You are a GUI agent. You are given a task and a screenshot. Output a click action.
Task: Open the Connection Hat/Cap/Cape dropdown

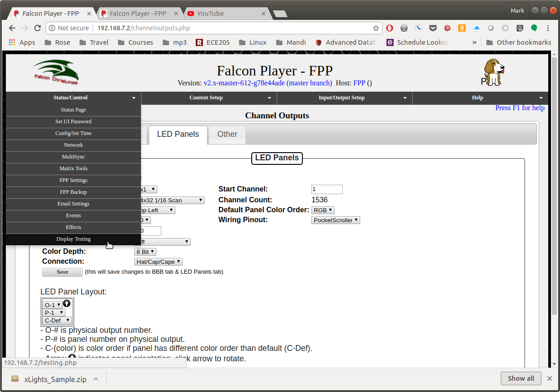click(x=158, y=261)
